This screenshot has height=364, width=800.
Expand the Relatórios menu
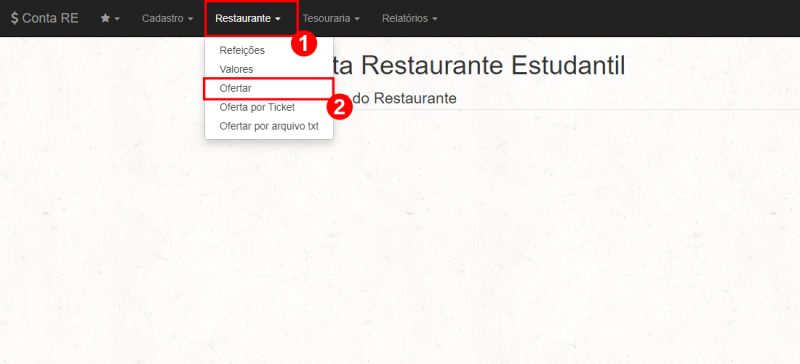click(x=410, y=18)
